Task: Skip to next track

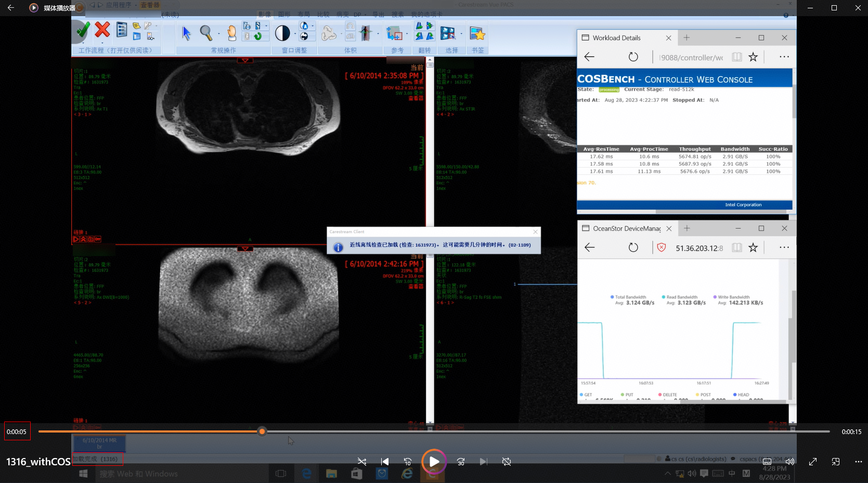Action: [x=483, y=462]
